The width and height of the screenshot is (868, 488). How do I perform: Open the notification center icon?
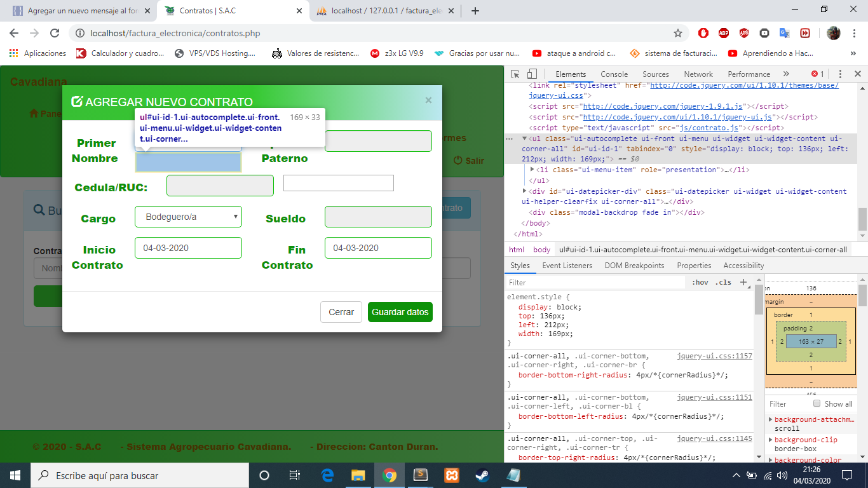(847, 475)
